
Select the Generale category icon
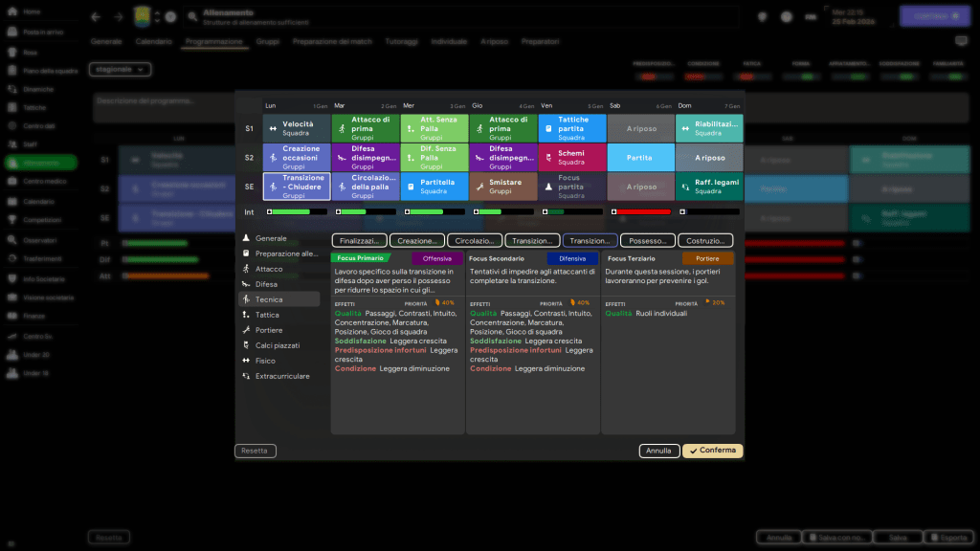coord(246,238)
